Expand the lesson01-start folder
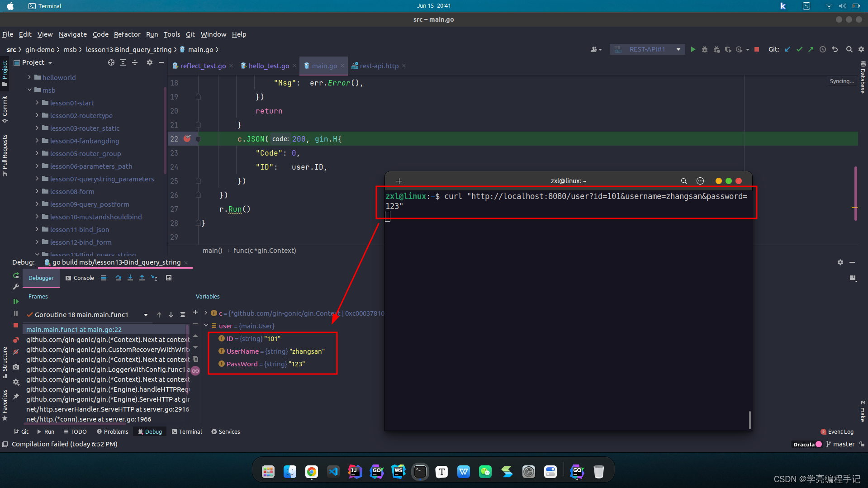868x488 pixels. [37, 103]
